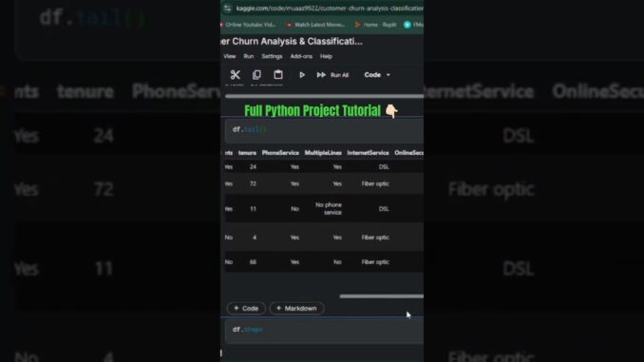644x362 pixels.
Task: Click the tenure value 72
Action: pyautogui.click(x=253, y=183)
